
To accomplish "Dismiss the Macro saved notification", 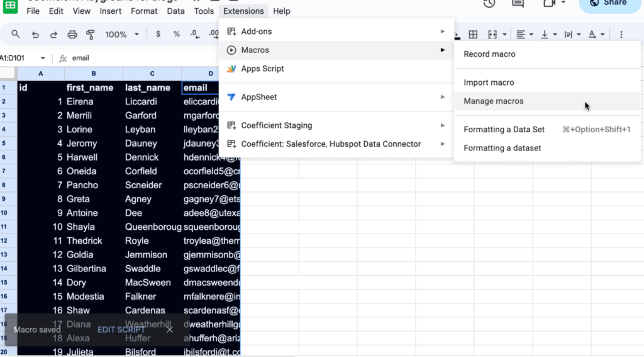I will [170, 329].
